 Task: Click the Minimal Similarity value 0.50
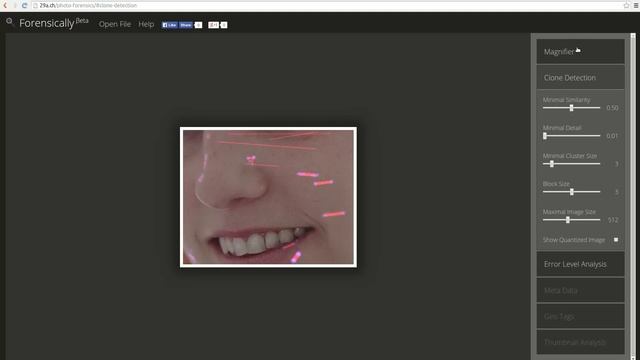(612, 108)
